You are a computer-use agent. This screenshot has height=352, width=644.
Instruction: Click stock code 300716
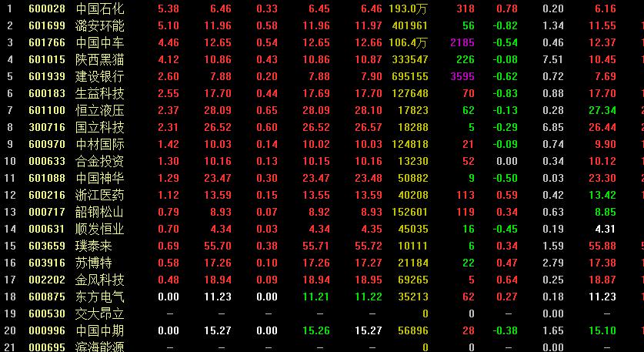(x=47, y=127)
